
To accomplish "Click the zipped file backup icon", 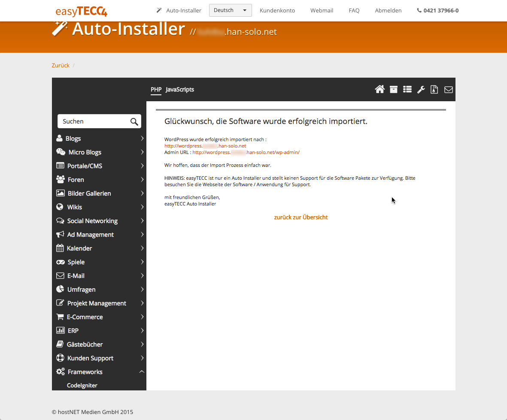I will (x=434, y=90).
